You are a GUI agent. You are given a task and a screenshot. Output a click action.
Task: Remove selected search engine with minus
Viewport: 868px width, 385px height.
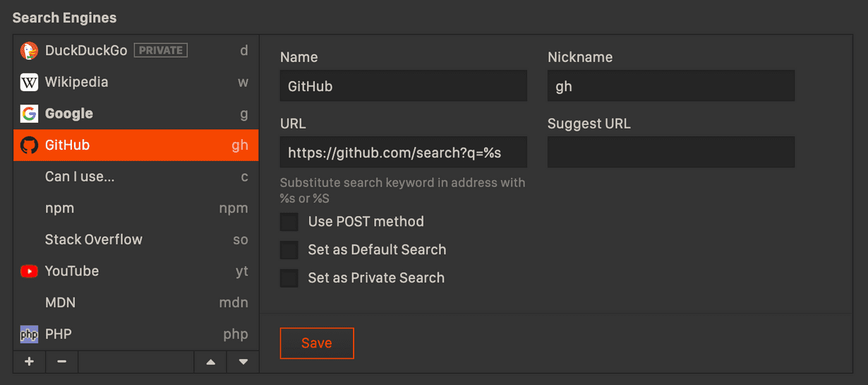(62, 362)
